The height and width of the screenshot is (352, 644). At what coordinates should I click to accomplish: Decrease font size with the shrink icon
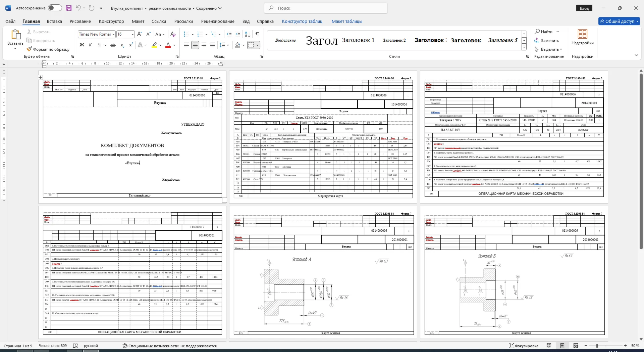[149, 34]
